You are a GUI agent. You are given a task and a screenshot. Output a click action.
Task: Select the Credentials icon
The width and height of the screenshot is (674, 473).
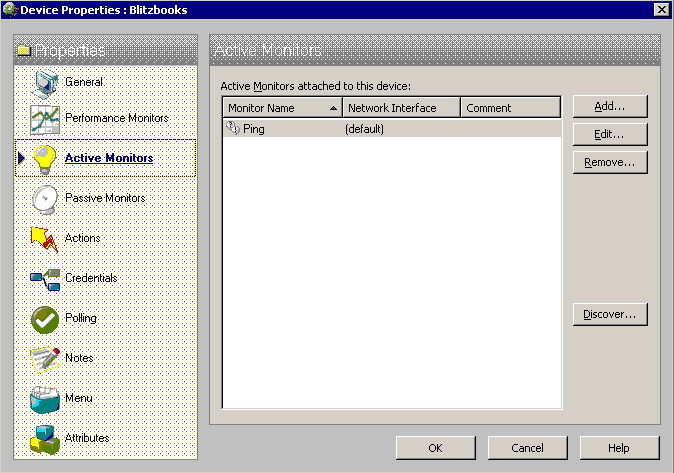click(45, 278)
